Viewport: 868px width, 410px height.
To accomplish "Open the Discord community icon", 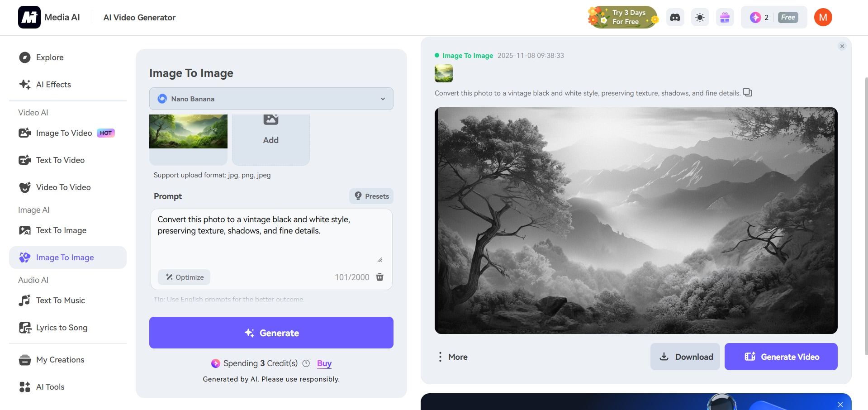I will pos(675,18).
